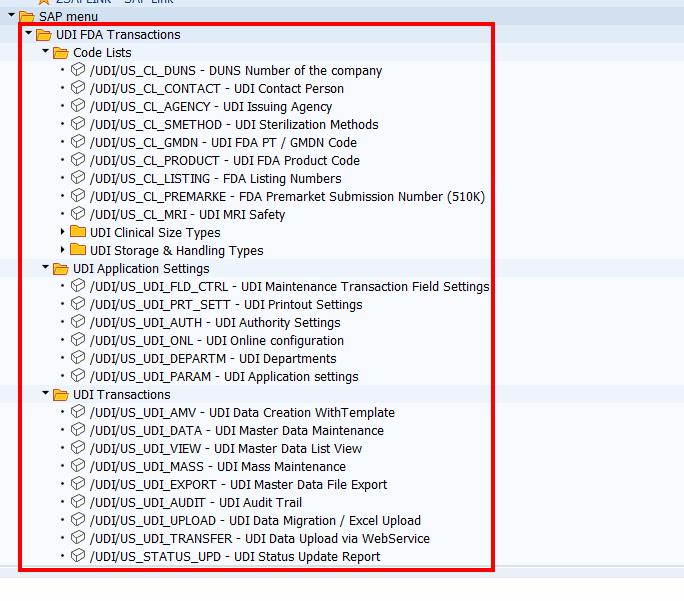Screen dimensions: 684x601
Task: Open the FDA Listing Numbers transaction
Action: pos(215,178)
